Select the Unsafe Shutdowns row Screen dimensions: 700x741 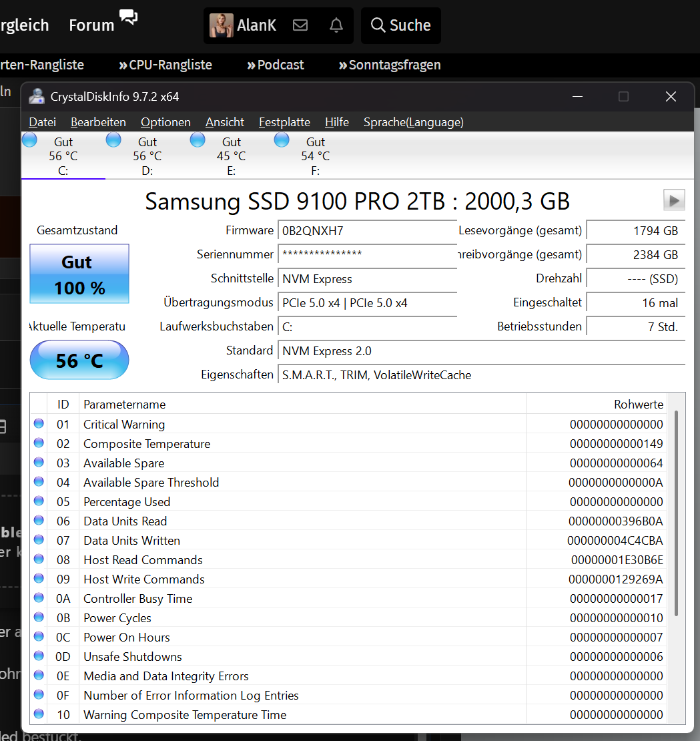pos(348,657)
